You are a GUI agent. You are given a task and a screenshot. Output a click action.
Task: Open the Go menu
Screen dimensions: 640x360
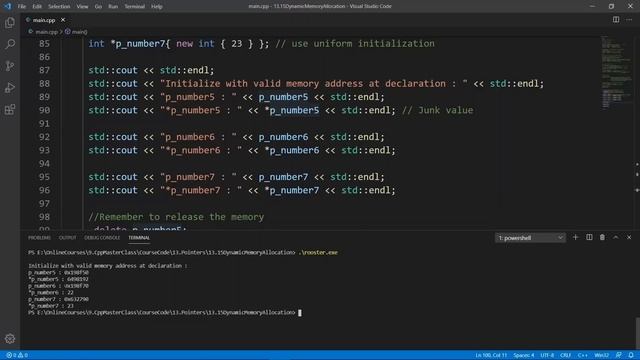click(98, 6)
